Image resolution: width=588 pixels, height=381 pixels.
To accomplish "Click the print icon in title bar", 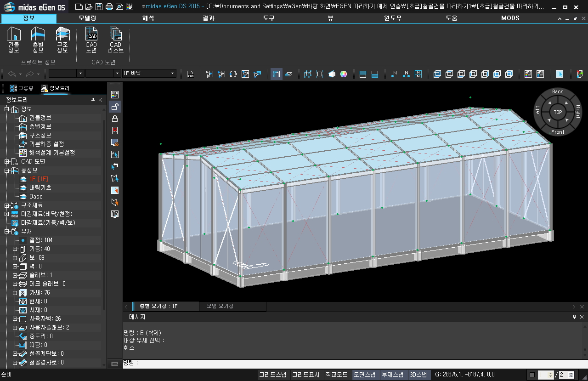I will click(x=109, y=6).
